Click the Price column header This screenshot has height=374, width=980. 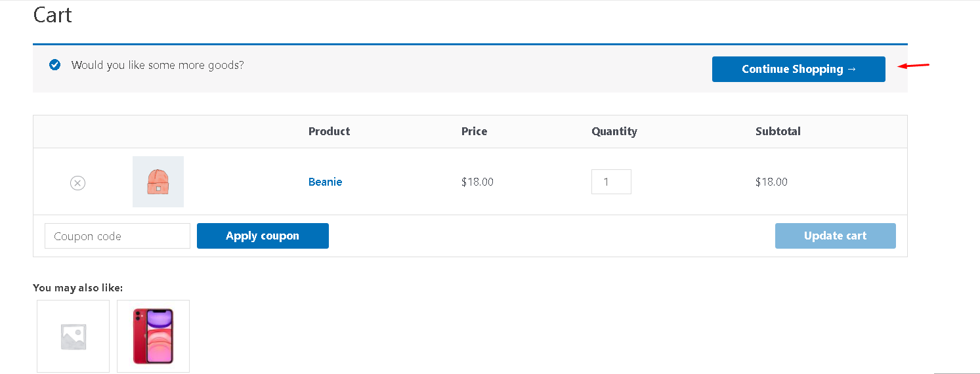coord(474,131)
